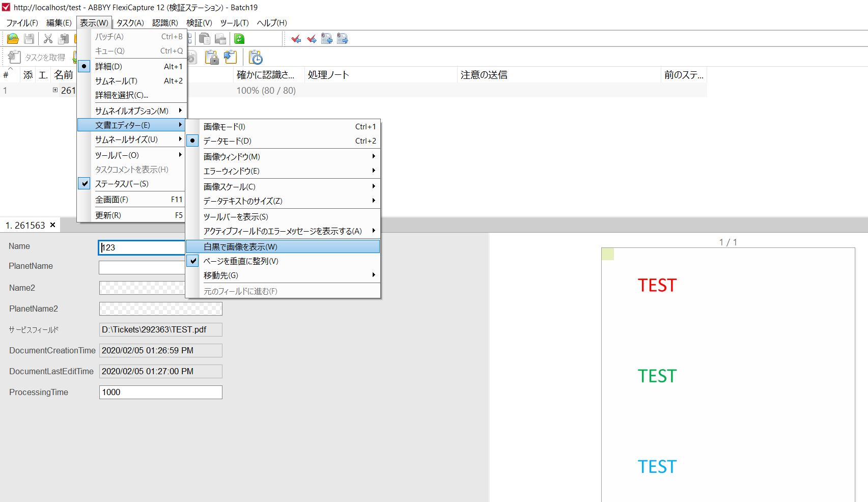Viewport: 868px width, 502px height.
Task: Open the 認識(R) menu
Action: [165, 23]
